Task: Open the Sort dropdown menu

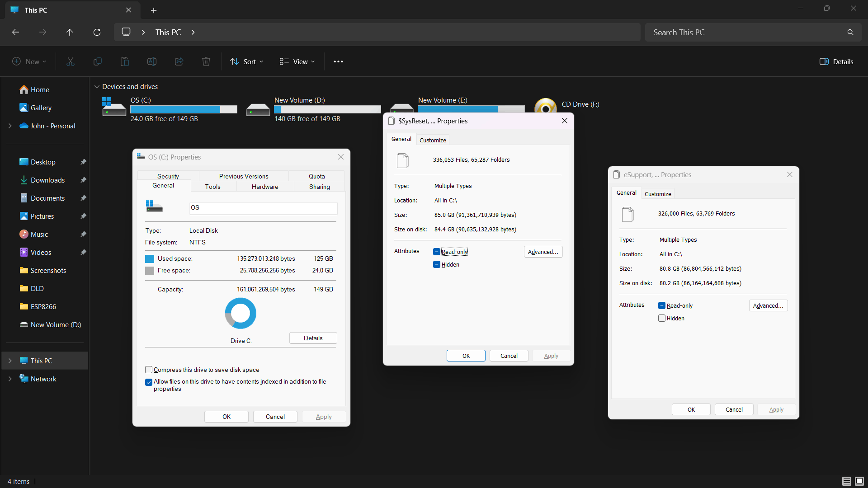Action: click(246, 62)
